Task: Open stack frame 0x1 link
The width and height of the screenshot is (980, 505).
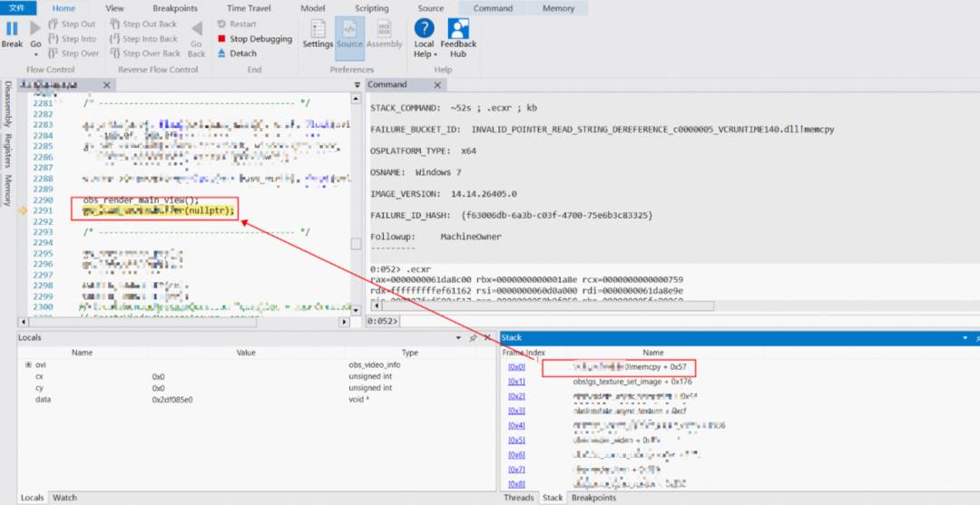Action: (517, 382)
